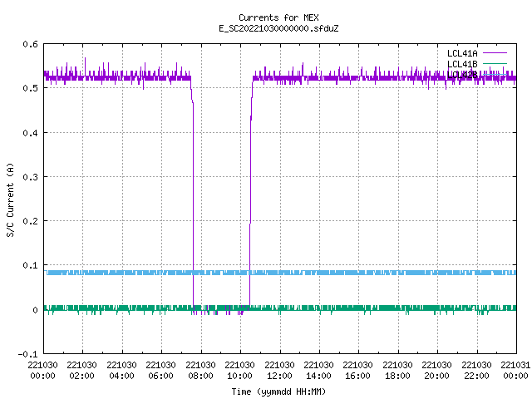Image resolution: width=532 pixels, height=399 pixels.
Task: Click the Y-axis label 'S/C Current (A)'
Action: tap(10, 199)
